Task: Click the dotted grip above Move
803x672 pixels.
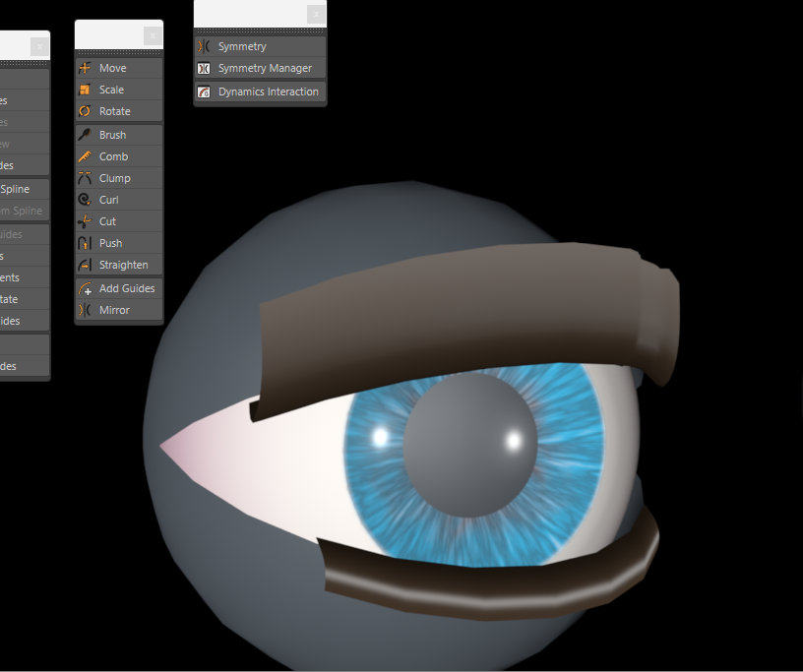Action: point(118,52)
